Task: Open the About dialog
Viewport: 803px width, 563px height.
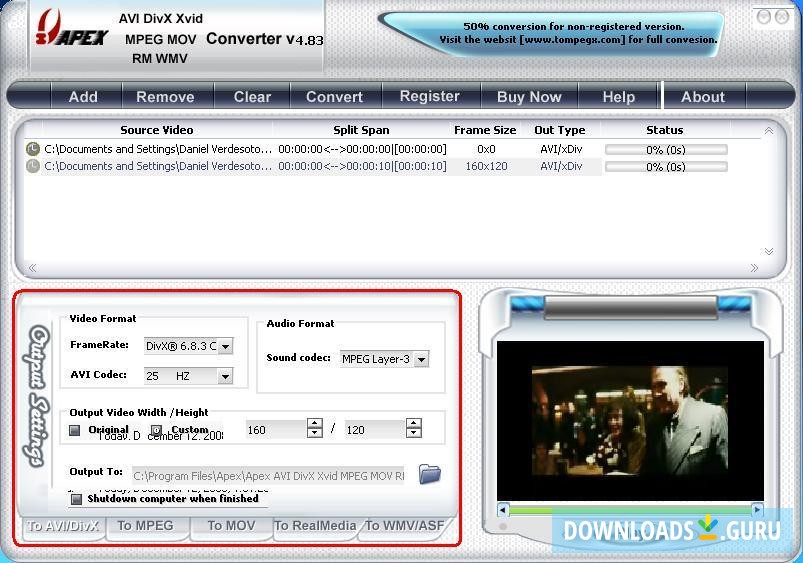Action: (703, 96)
